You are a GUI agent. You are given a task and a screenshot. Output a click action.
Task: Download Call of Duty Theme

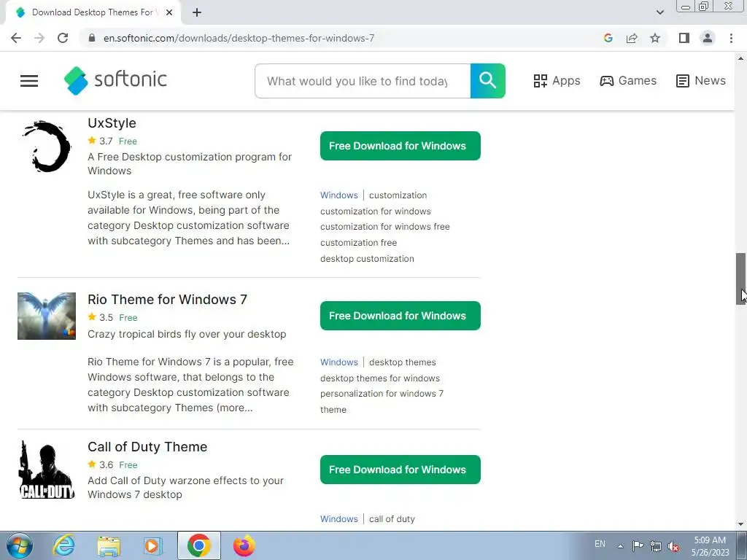point(400,470)
